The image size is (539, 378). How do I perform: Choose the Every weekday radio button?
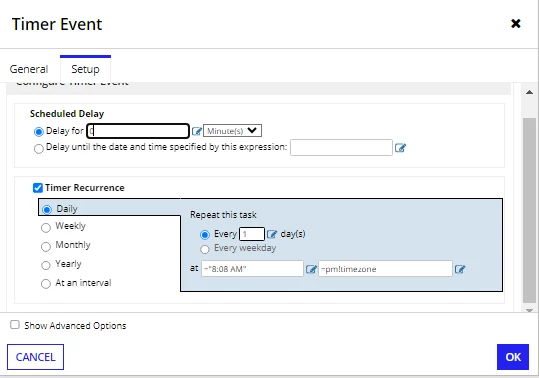coord(205,249)
